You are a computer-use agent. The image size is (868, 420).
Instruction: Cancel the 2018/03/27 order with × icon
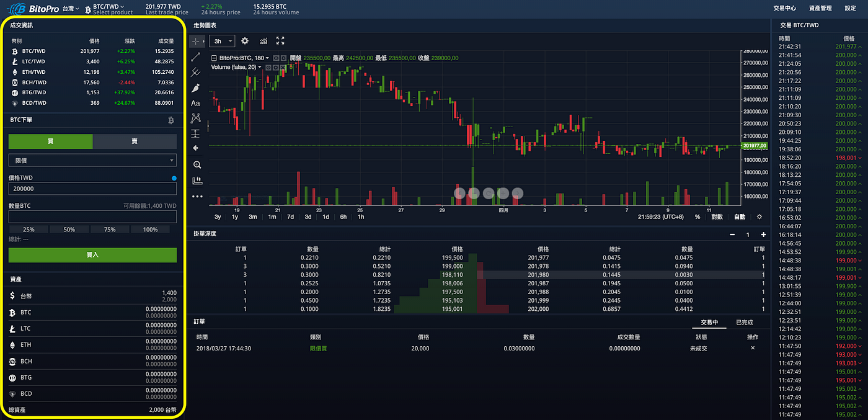753,348
